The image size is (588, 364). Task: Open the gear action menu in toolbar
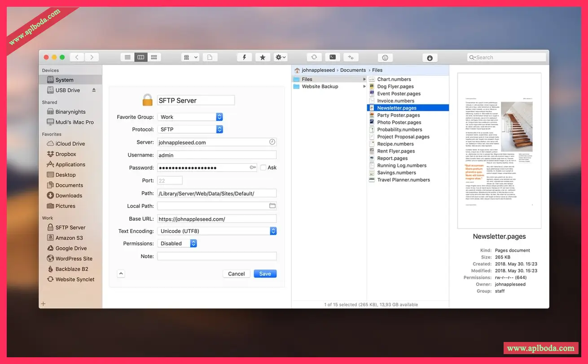point(281,57)
